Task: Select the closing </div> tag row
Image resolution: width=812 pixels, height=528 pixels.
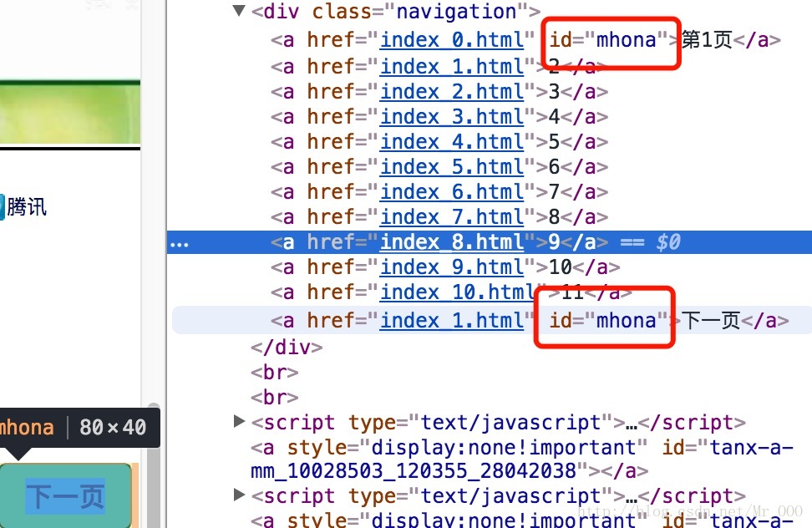Action: [287, 347]
